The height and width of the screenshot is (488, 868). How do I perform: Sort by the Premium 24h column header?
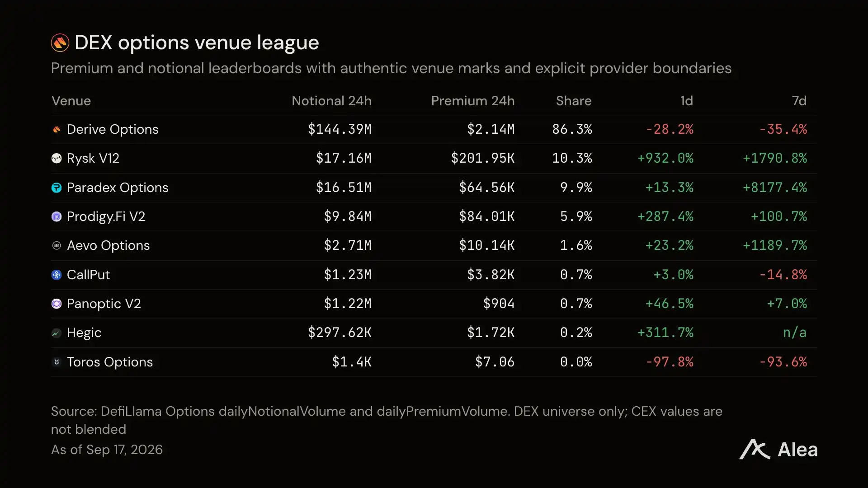tap(472, 101)
